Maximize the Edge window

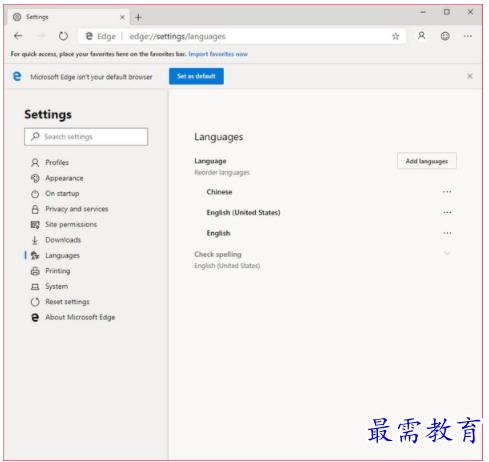pyautogui.click(x=447, y=12)
